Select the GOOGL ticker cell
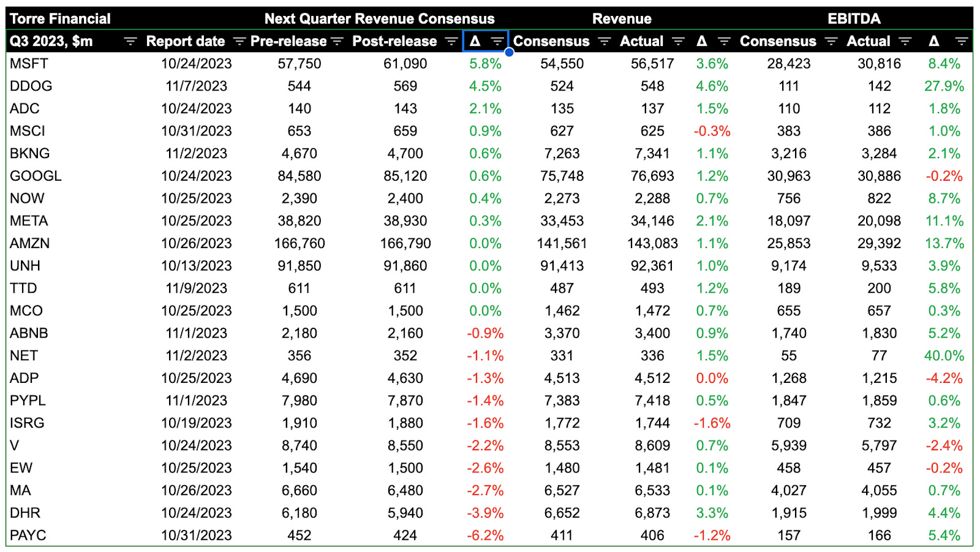 coord(36,176)
